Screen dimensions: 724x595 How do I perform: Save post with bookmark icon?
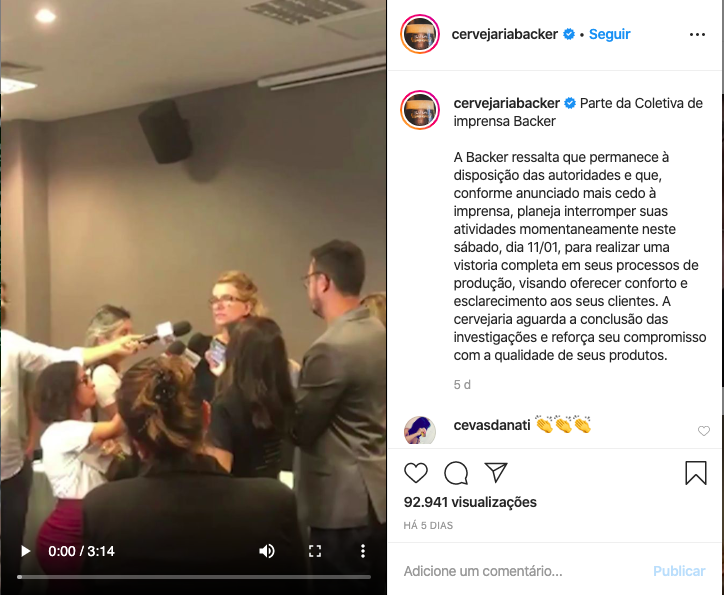pyautogui.click(x=696, y=473)
